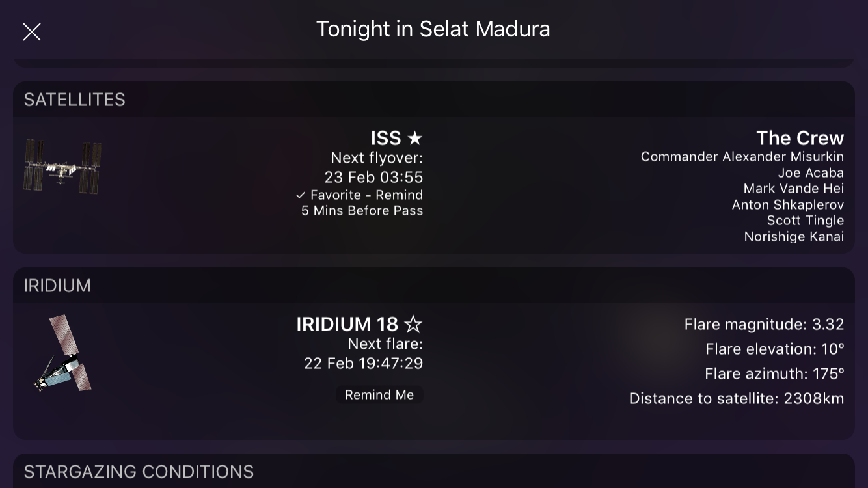Expand the STARGAZING CONDITIONS section

pos(139,472)
